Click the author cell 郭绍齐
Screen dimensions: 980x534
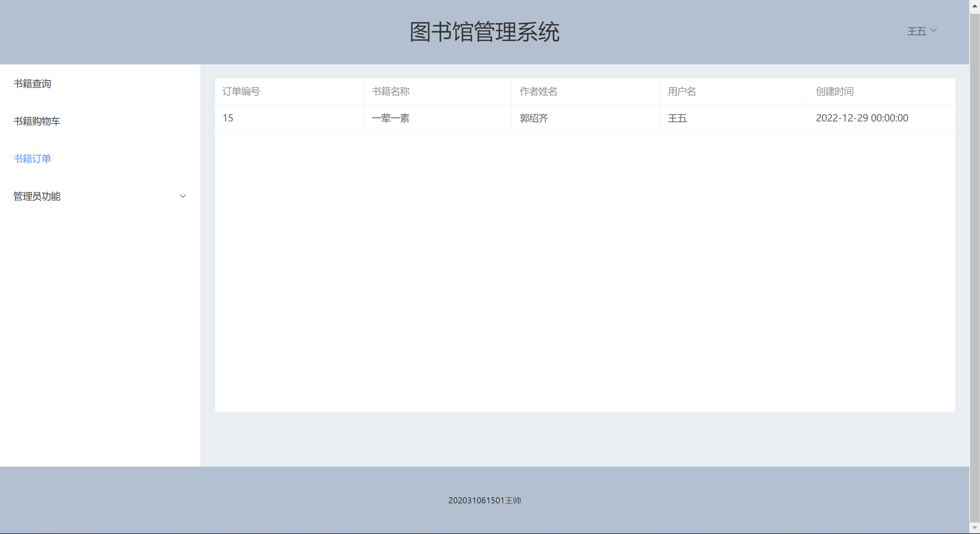[x=534, y=118]
